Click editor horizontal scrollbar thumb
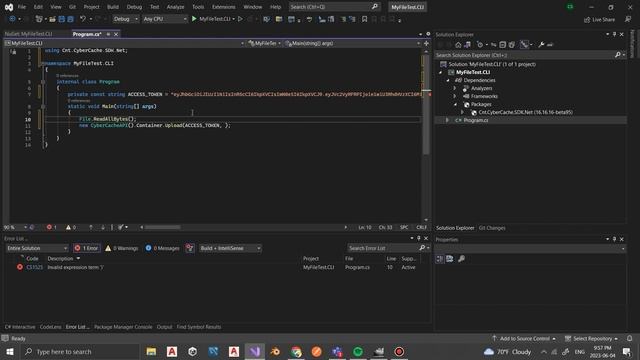Screen dimensions: 640x360 pos(162,227)
